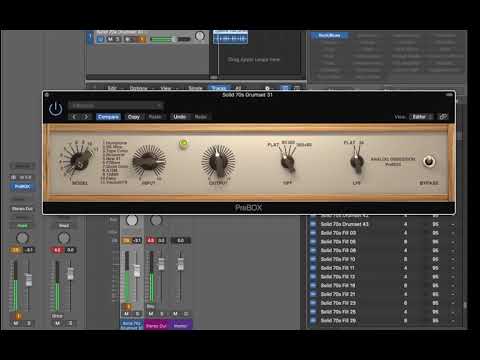Screen dimensions: 480x360
Task: Click the Undo button in plugin header
Action: [x=180, y=117]
